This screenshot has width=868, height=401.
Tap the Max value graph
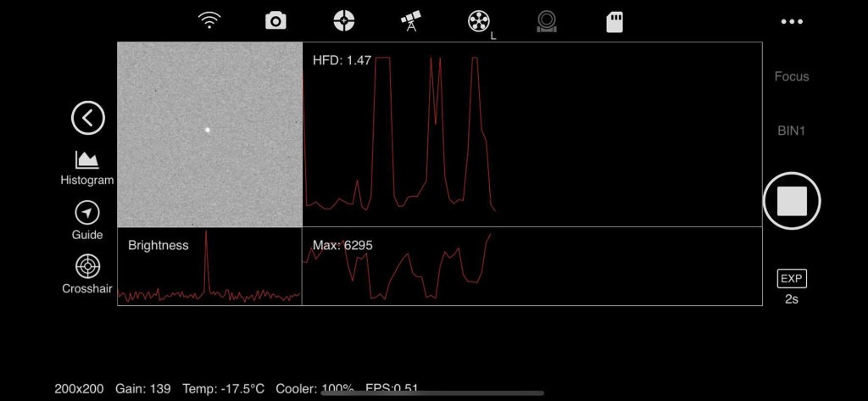pos(531,266)
